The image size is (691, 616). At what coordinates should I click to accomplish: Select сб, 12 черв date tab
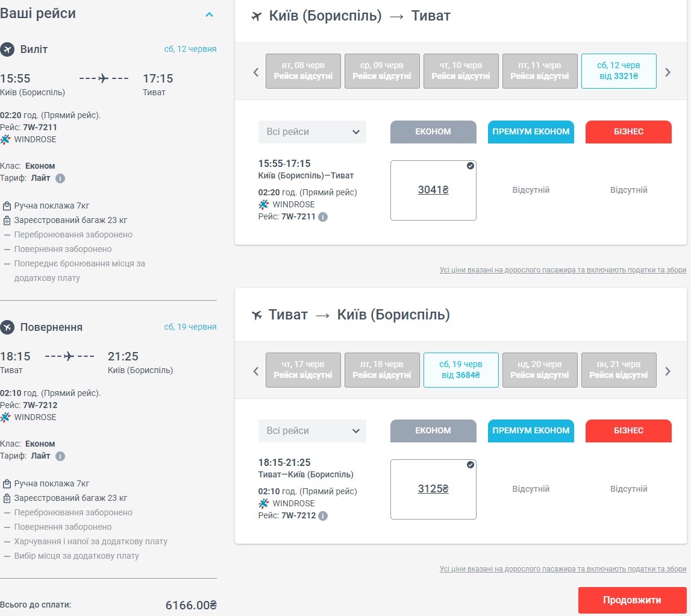[619, 71]
